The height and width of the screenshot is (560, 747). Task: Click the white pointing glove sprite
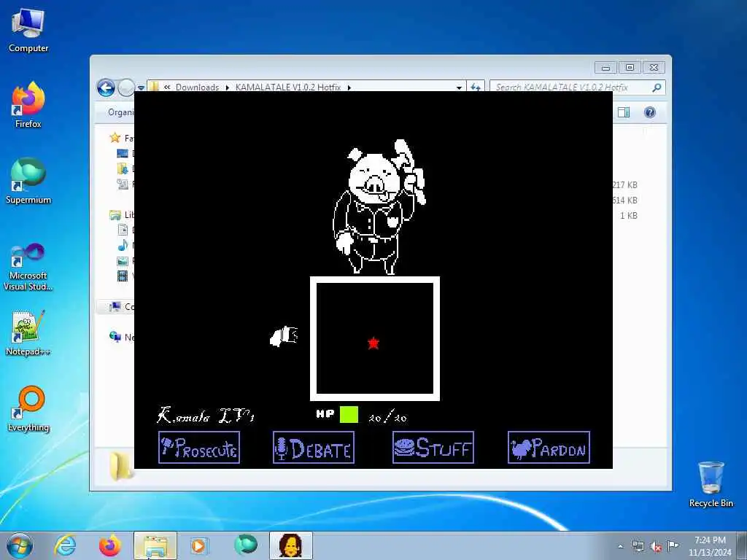tap(284, 336)
